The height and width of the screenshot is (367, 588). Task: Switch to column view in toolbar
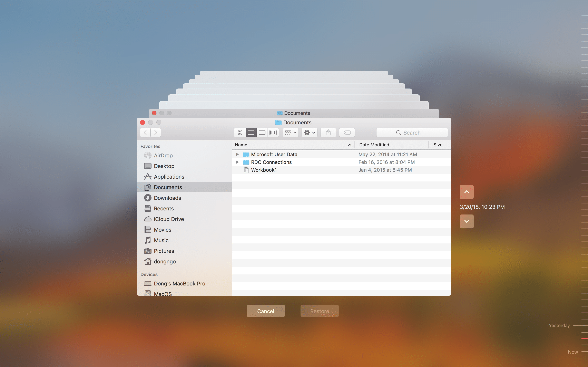pyautogui.click(x=262, y=133)
